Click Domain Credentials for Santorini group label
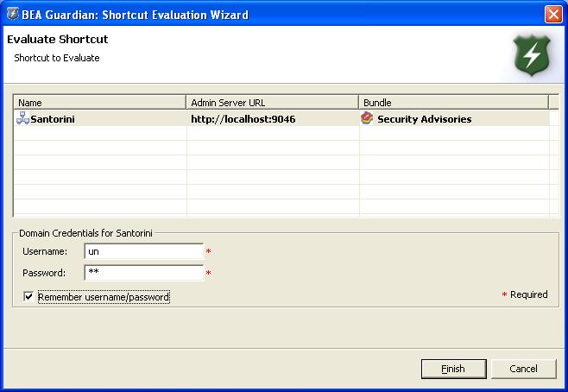The image size is (568, 392). pos(85,233)
